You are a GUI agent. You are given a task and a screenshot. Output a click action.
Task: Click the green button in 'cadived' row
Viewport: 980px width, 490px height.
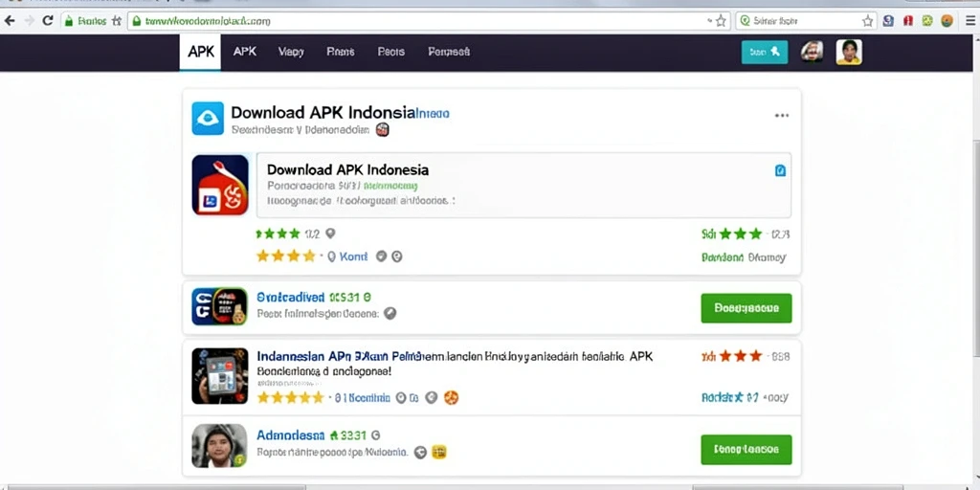[746, 308]
